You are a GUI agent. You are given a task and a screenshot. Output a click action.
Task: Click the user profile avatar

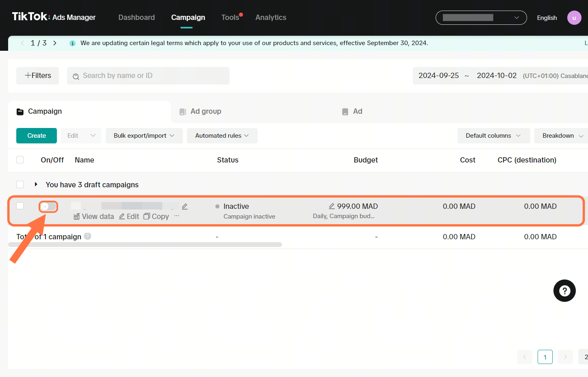click(x=574, y=18)
